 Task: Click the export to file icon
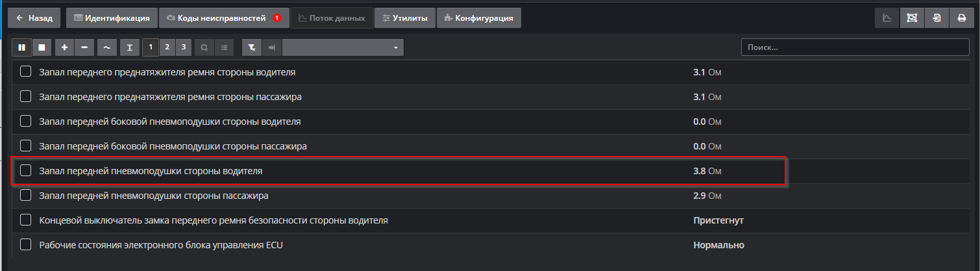(937, 18)
